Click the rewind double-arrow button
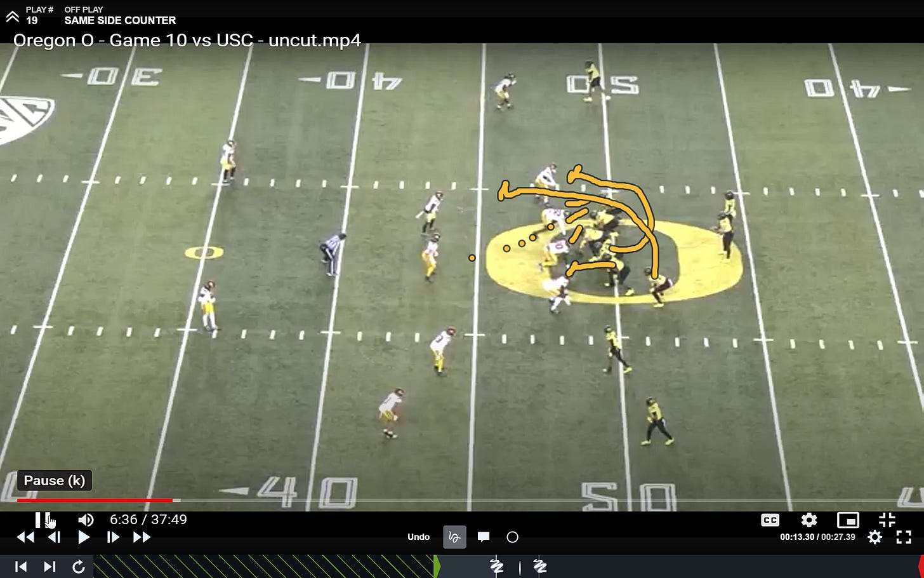This screenshot has width=924, height=578. click(25, 537)
